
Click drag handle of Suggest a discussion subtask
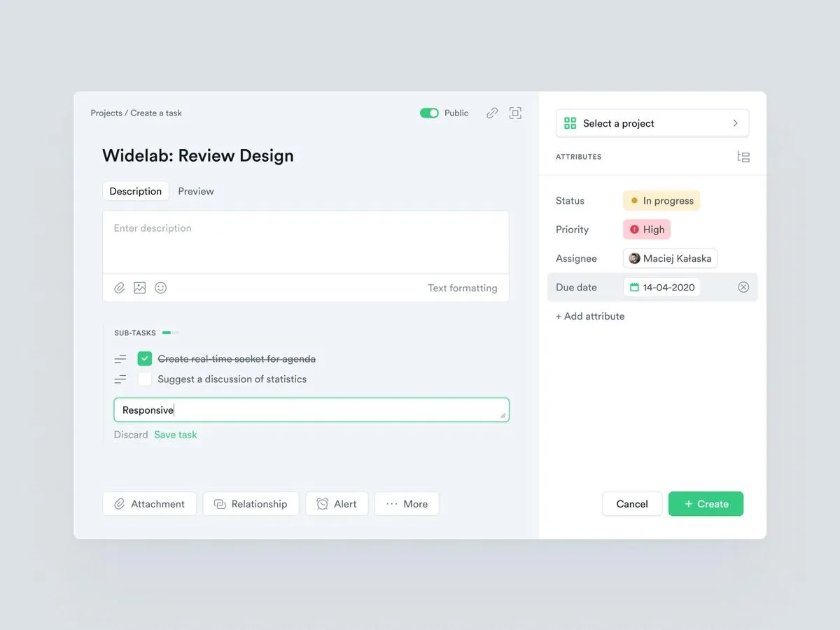[120, 379]
